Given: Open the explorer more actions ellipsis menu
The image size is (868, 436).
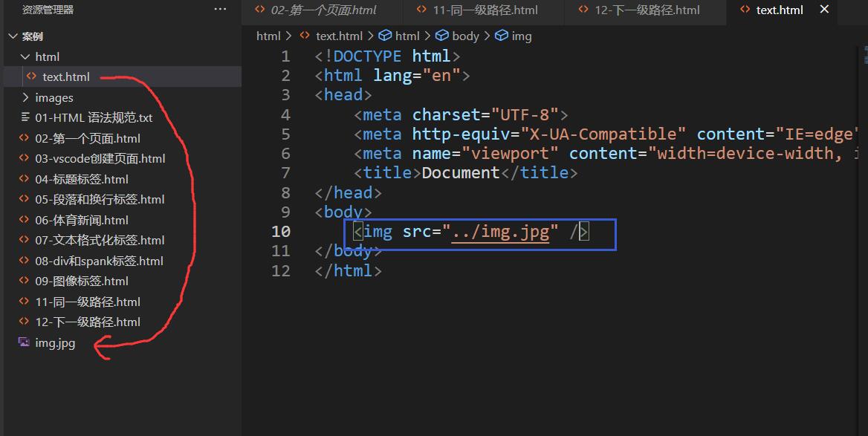Looking at the screenshot, I should tap(220, 10).
